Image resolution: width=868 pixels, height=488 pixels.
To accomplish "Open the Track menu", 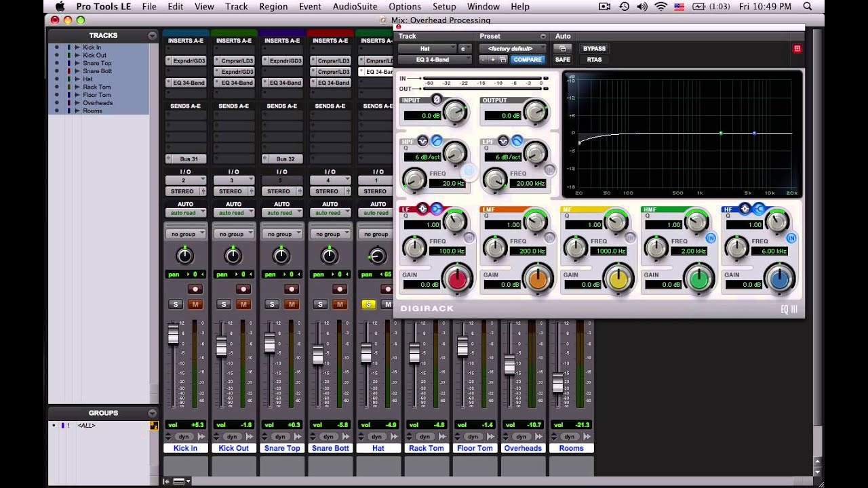I will 237,7.
